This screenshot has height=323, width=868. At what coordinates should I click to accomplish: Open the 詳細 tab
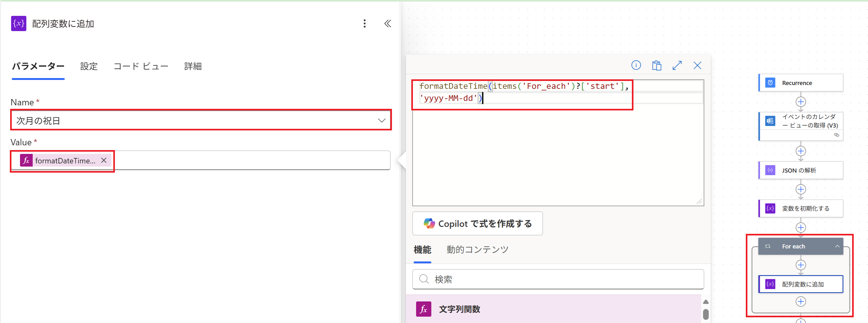point(193,66)
